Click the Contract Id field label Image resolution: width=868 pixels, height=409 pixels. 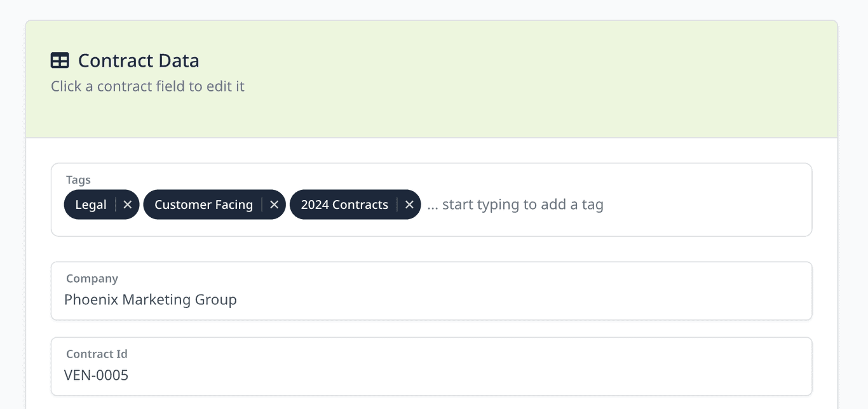click(97, 354)
